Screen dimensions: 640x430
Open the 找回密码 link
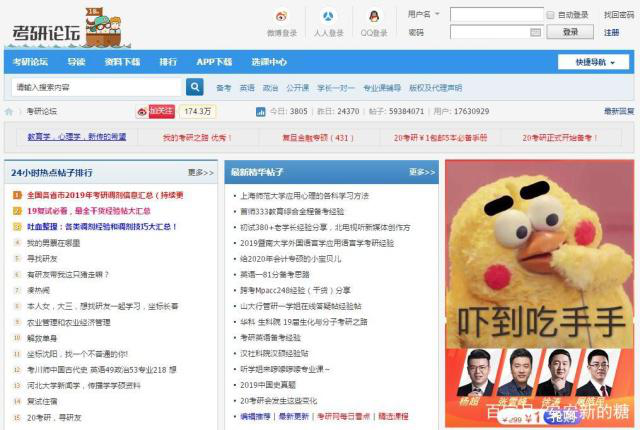pos(618,15)
